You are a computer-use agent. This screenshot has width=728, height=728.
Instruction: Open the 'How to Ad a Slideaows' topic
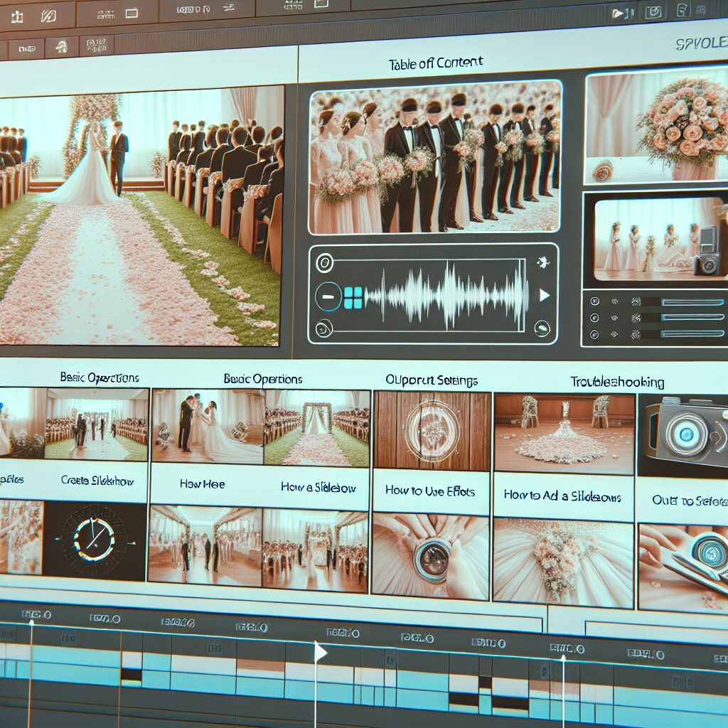[x=562, y=496]
